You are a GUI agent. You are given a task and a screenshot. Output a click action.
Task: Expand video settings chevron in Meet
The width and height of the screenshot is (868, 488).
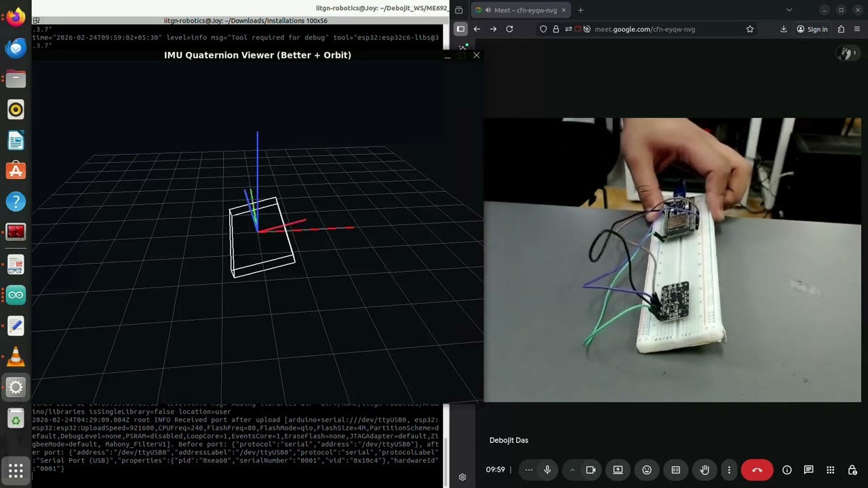pos(572,470)
